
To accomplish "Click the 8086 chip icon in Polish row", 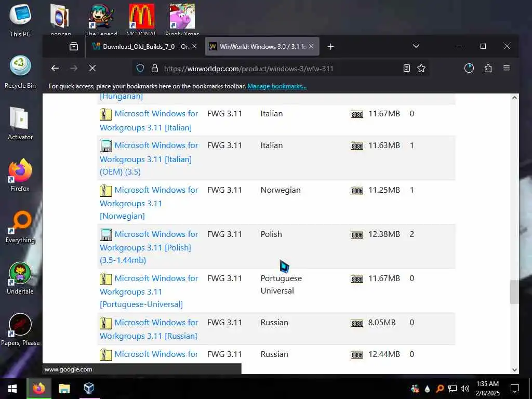I will [357, 235].
